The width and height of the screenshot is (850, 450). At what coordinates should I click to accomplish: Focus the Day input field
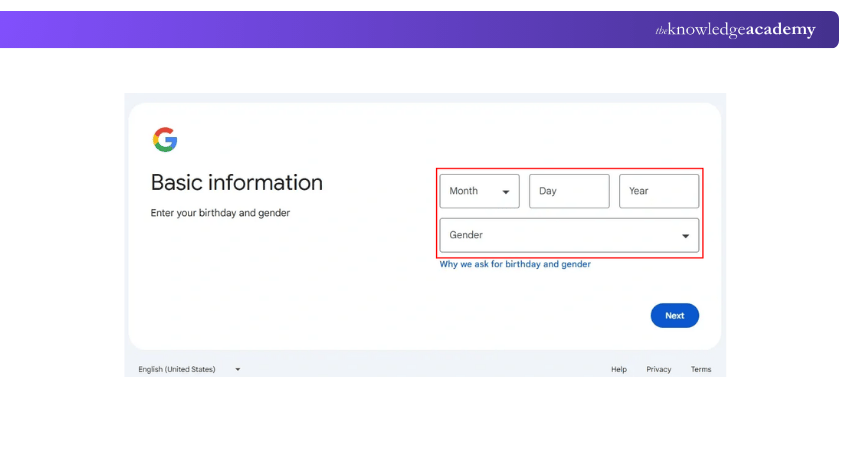(569, 191)
